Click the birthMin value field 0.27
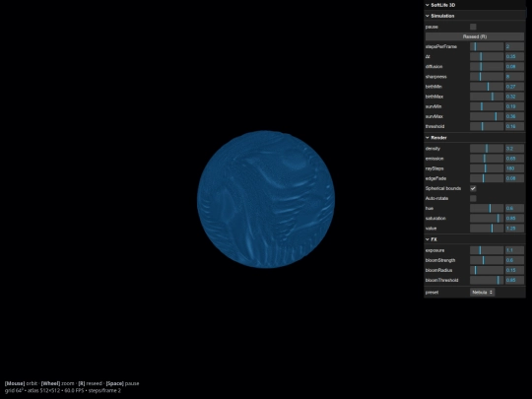This screenshot has width=532, height=399. [514, 87]
